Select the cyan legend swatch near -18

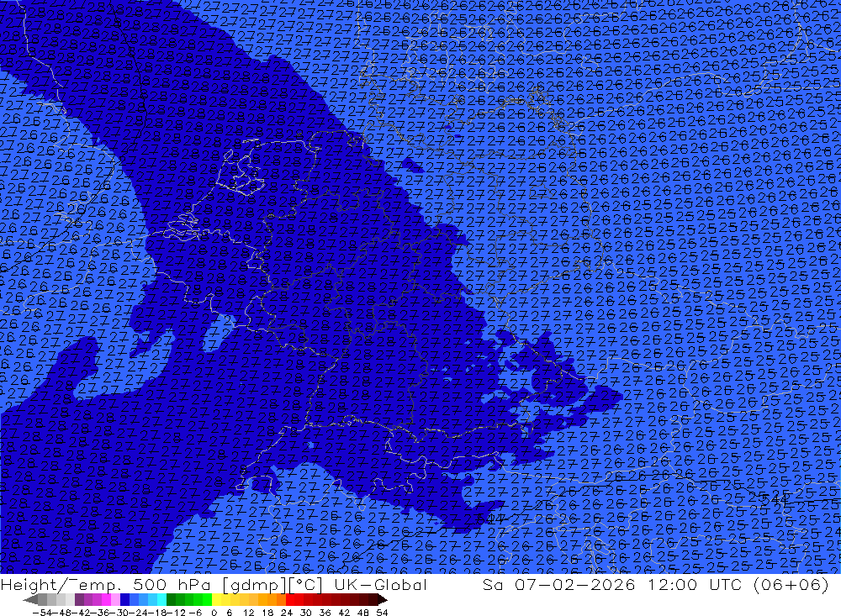click(x=161, y=599)
